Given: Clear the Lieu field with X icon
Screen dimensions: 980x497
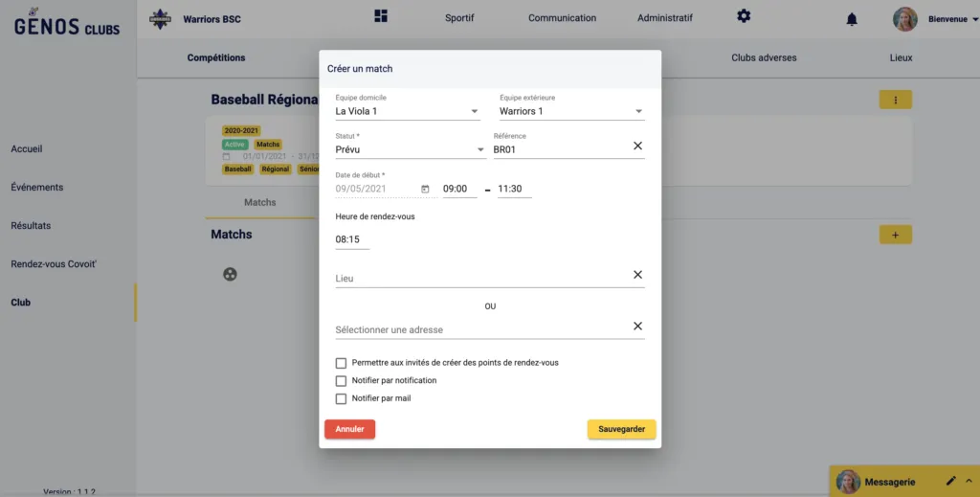Looking at the screenshot, I should [637, 275].
